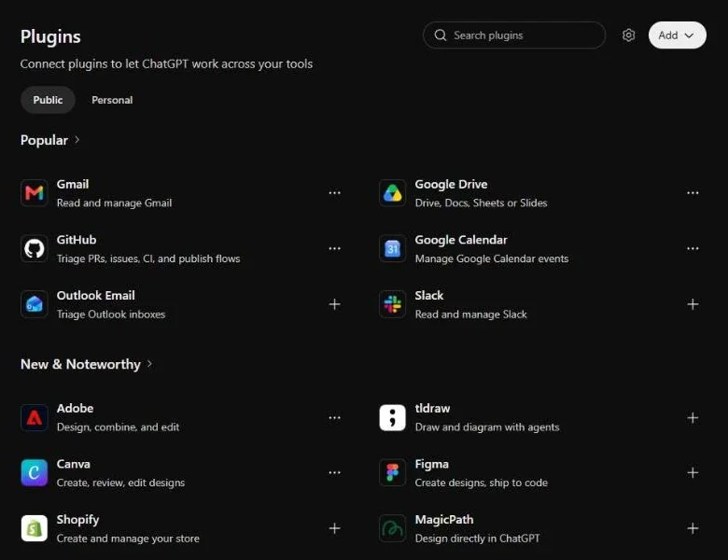Screen dimensions: 728x560
Task: Click the Outlook Email plugin icon
Action: pyautogui.click(x=35, y=304)
